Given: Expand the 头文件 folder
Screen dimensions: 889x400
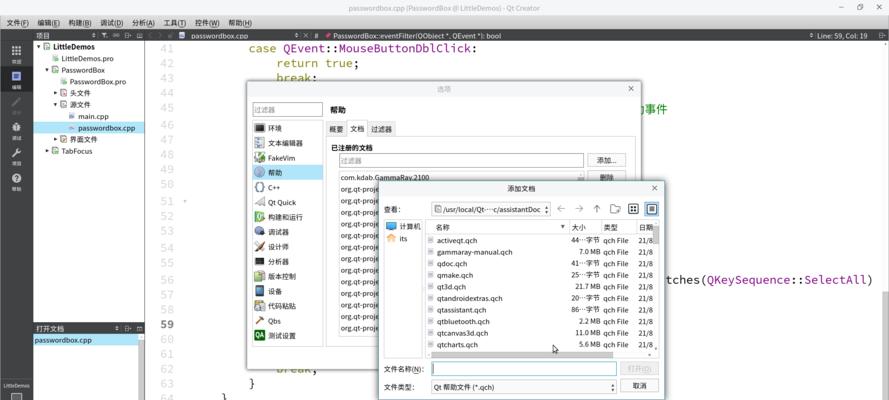Looking at the screenshot, I should click(56, 93).
